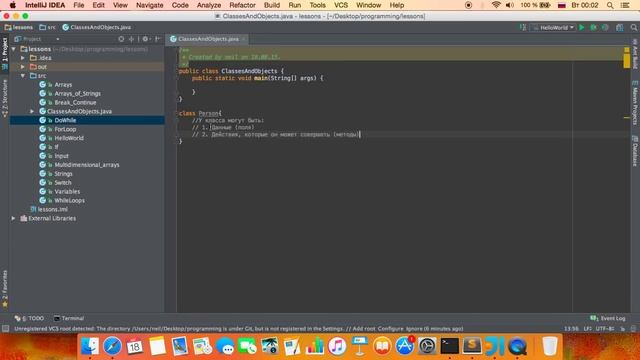Click src breadcrumb in navigation bar
This screenshot has height=360, width=640.
[x=47, y=27]
